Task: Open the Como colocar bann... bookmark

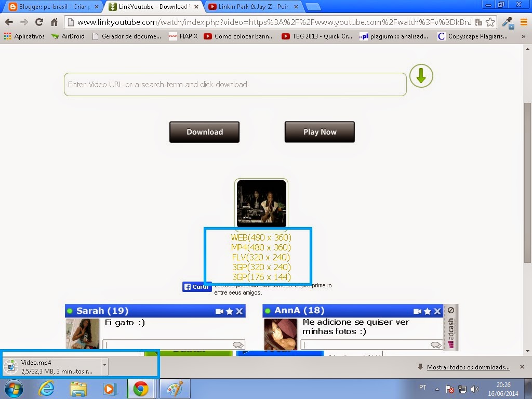Action: tap(238, 36)
